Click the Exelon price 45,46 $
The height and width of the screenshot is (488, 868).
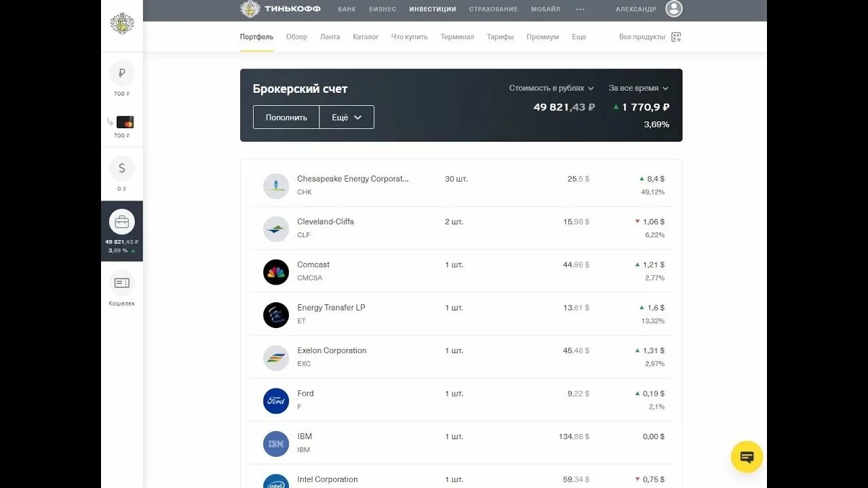click(x=576, y=350)
